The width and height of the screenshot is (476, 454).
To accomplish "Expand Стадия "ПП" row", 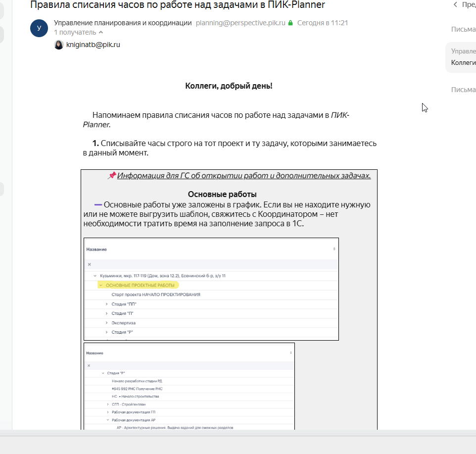I will (x=106, y=304).
